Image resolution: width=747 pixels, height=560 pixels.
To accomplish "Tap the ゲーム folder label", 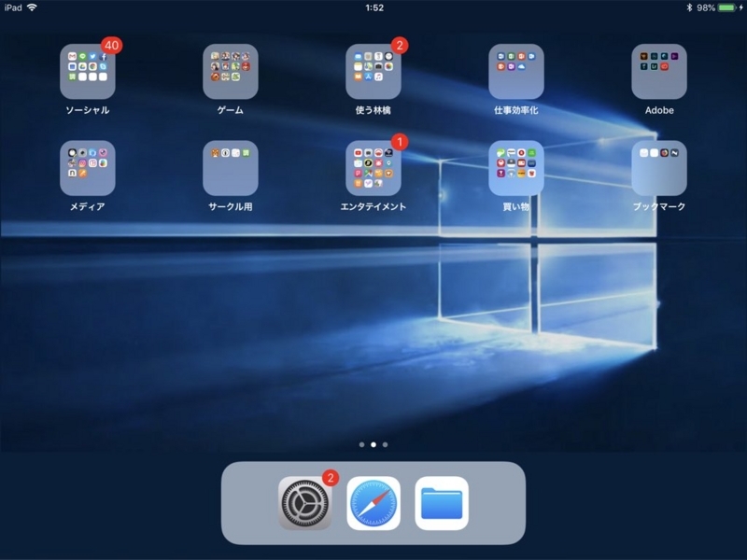I will [231, 110].
